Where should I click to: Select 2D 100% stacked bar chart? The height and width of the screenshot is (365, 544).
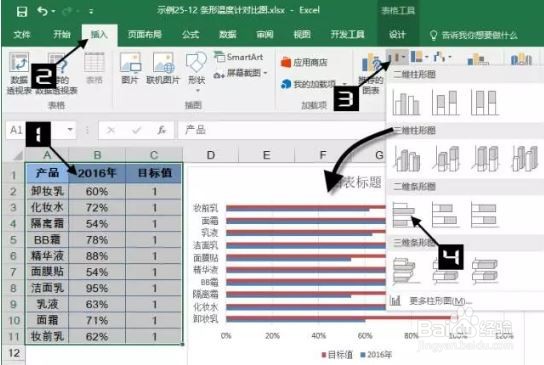coord(485,215)
